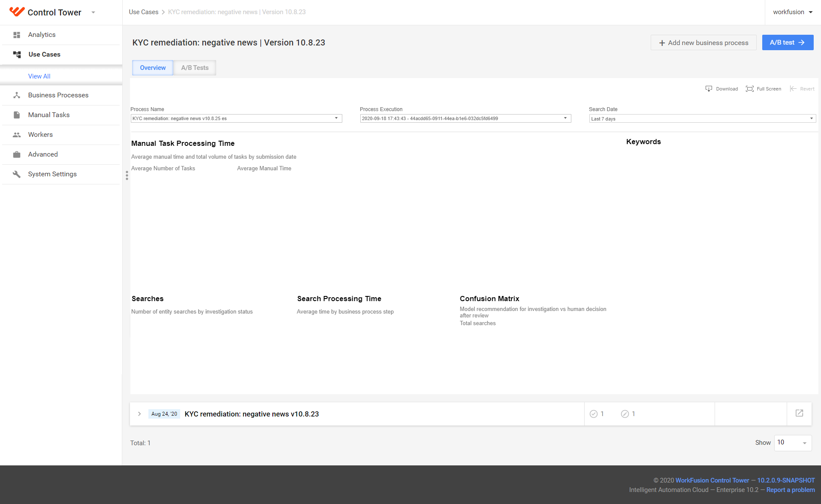Viewport: 821px width, 504px height.
Task: Click the Download icon
Action: 709,89
